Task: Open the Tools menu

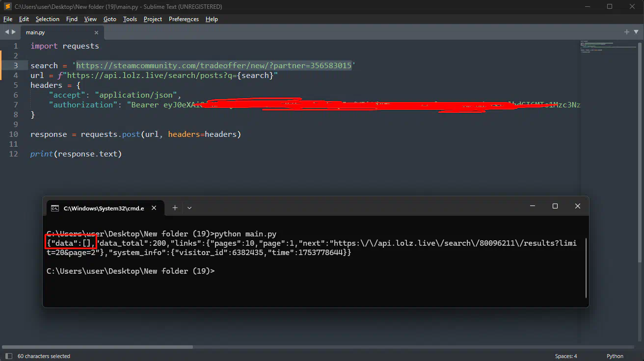Action: pos(130,19)
